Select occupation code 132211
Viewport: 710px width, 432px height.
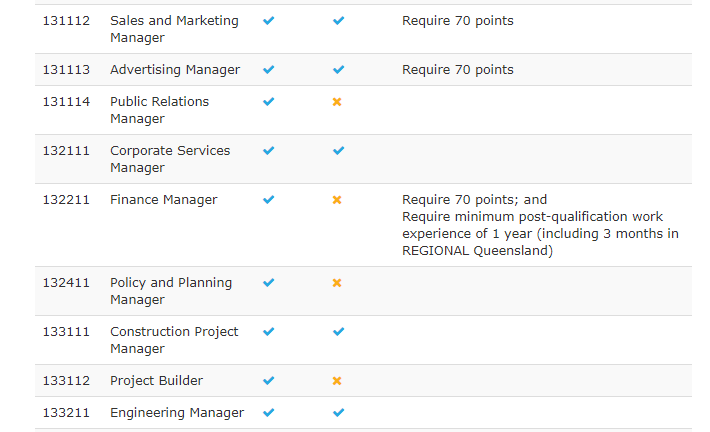(66, 200)
